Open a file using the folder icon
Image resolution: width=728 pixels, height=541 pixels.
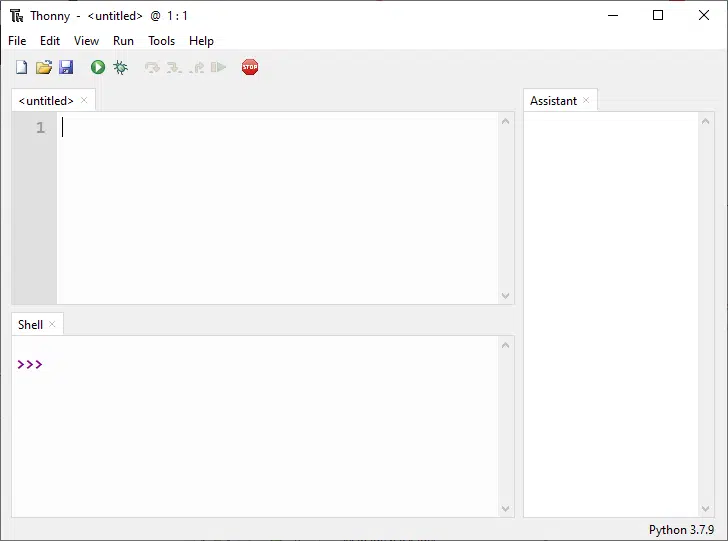pyautogui.click(x=44, y=67)
